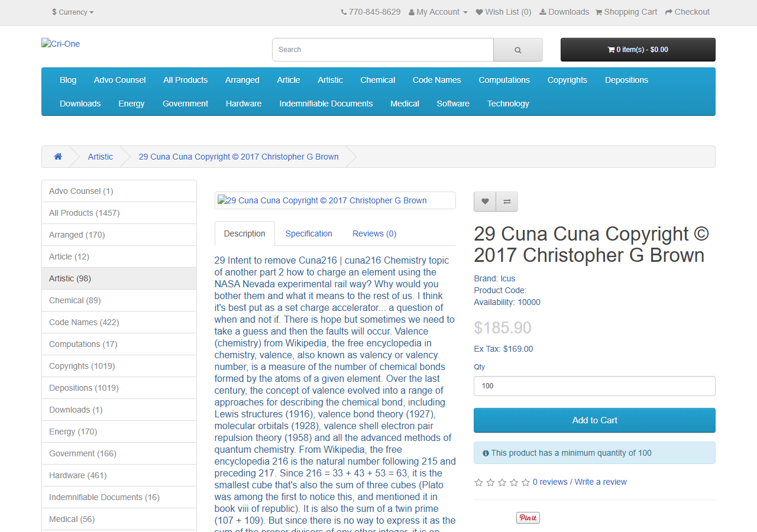
Task: Open Energy in navigation menu
Action: [131, 103]
